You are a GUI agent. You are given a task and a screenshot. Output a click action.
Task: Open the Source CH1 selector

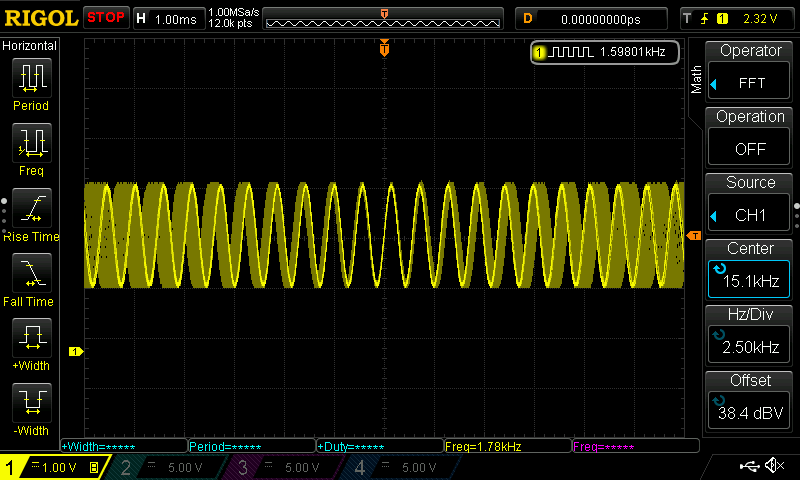coord(751,205)
